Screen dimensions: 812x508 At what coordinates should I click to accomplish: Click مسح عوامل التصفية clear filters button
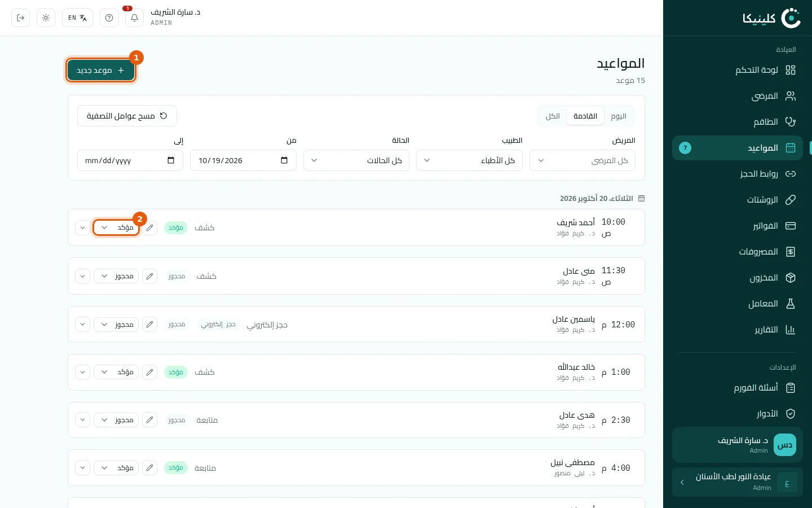click(127, 116)
